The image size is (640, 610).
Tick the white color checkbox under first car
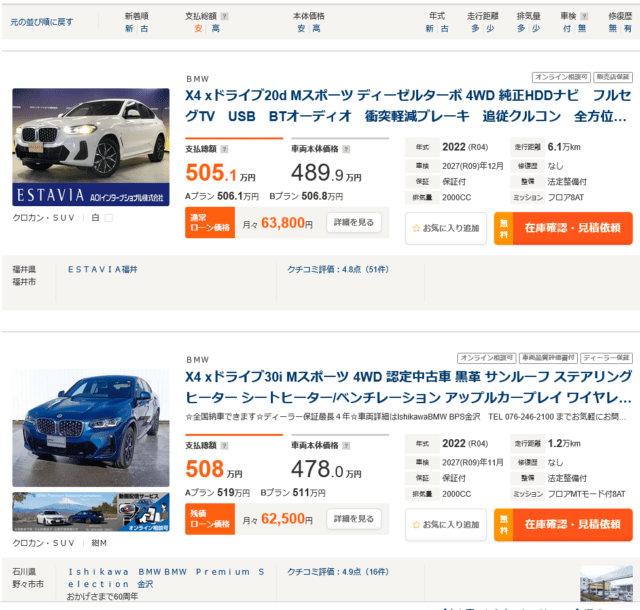109,218
